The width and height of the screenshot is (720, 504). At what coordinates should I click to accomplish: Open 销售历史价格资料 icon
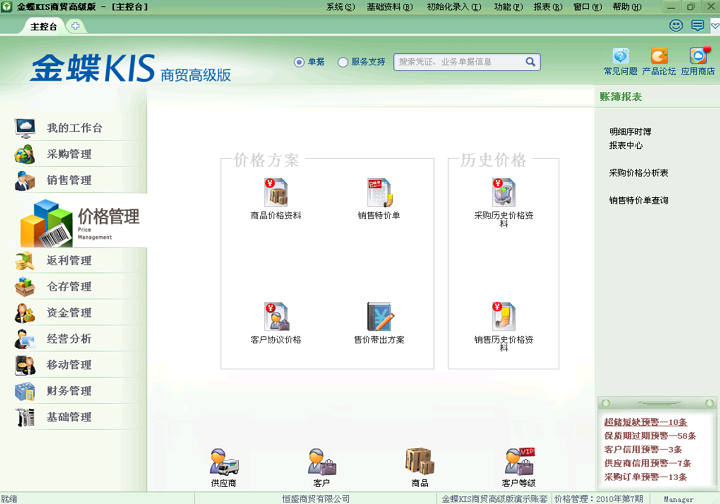coord(504,316)
